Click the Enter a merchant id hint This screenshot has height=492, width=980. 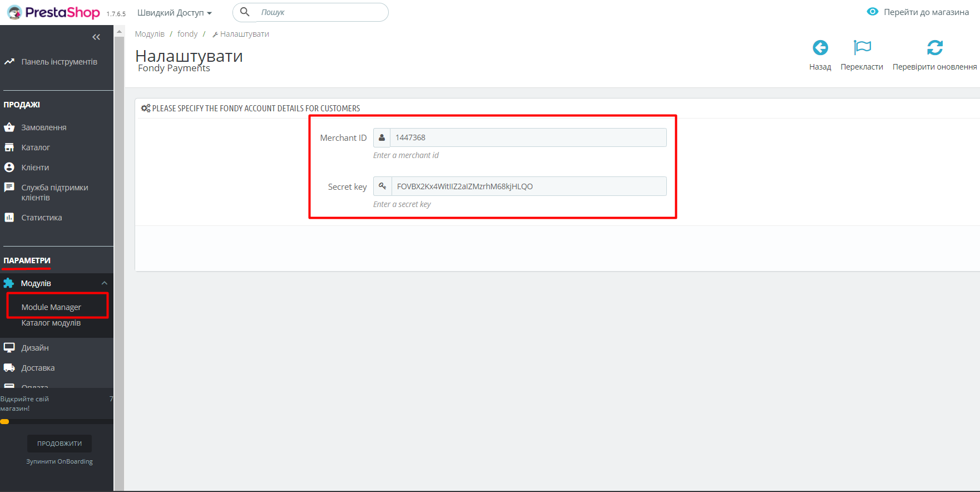[x=406, y=155]
